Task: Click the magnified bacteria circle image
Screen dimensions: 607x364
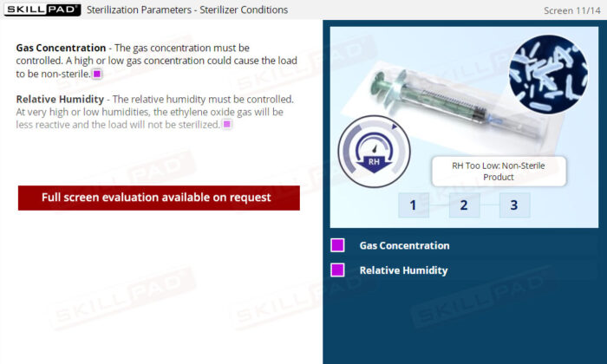Action: [x=548, y=75]
